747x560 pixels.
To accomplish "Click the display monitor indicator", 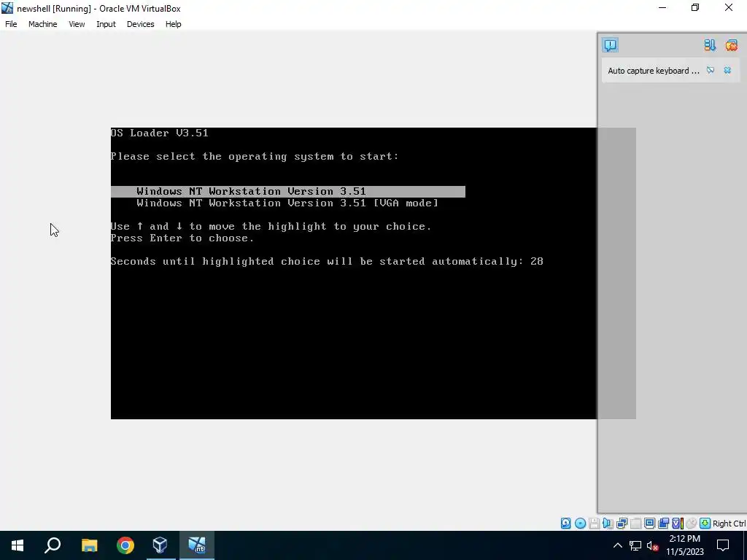I will pos(649,524).
